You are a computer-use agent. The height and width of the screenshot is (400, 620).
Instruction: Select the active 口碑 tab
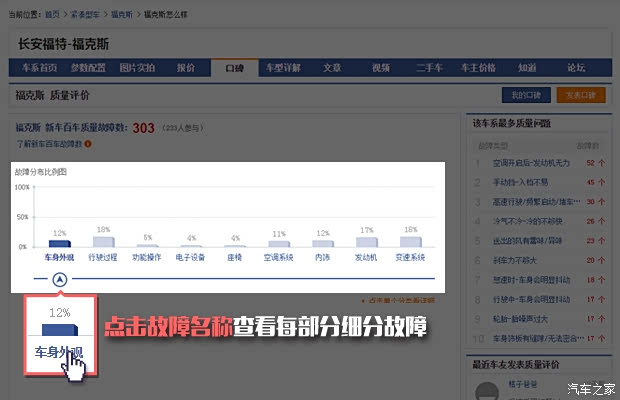[234, 68]
